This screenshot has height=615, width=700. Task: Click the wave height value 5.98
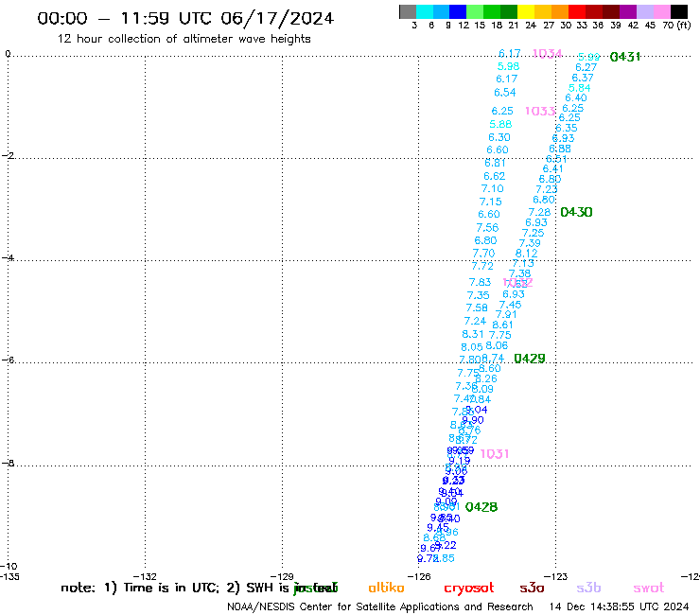coord(509,66)
